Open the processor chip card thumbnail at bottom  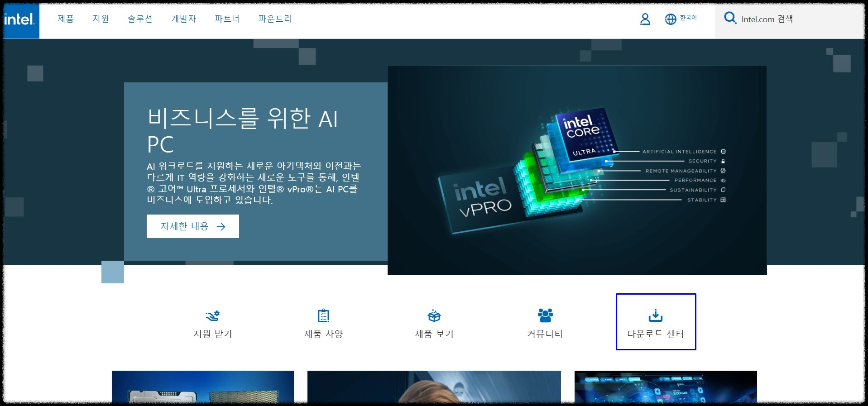point(203,387)
